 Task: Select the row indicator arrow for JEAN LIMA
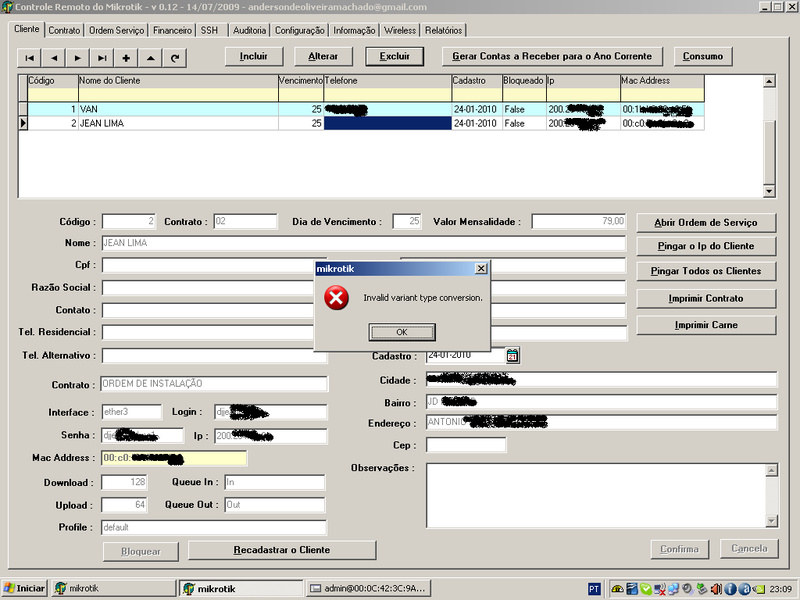23,123
